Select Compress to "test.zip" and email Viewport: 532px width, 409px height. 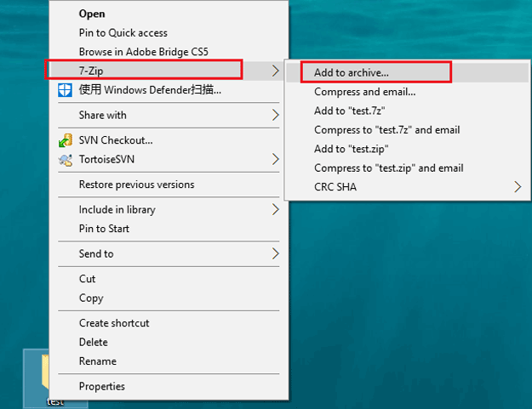(408, 168)
